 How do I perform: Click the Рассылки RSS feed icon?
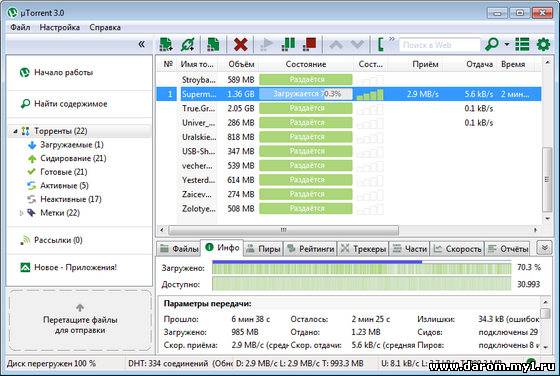coord(25,240)
